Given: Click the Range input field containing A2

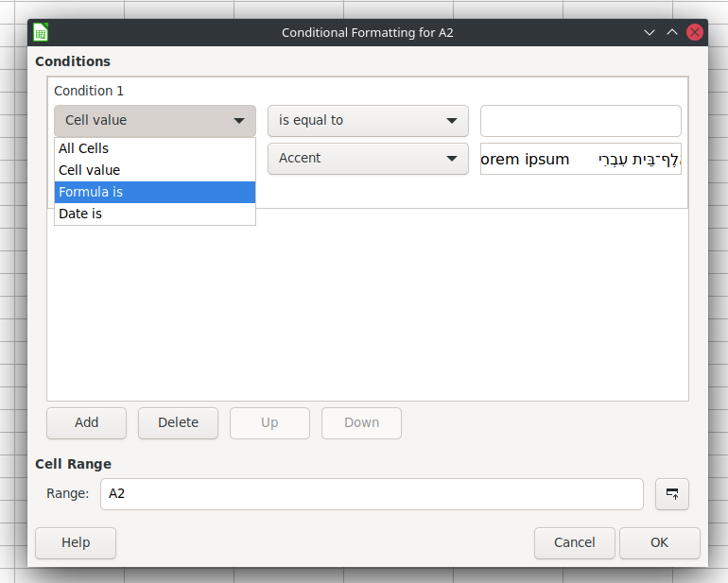Looking at the screenshot, I should pyautogui.click(x=372, y=494).
